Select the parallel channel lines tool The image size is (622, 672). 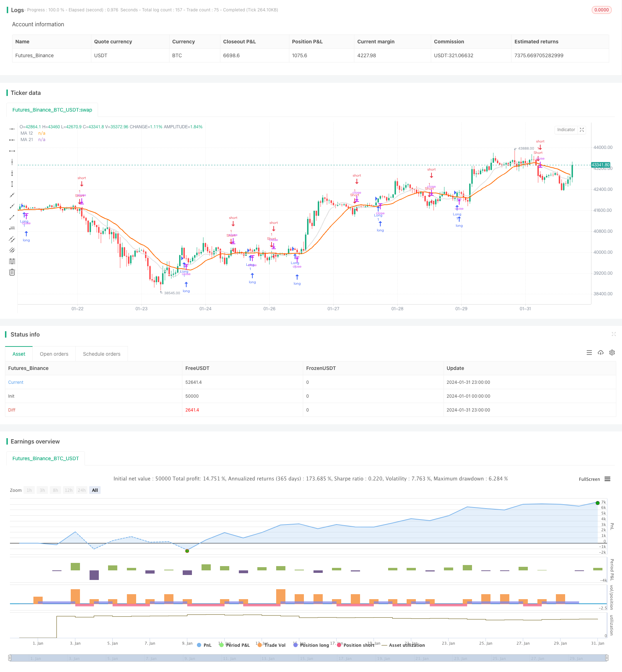(12, 239)
